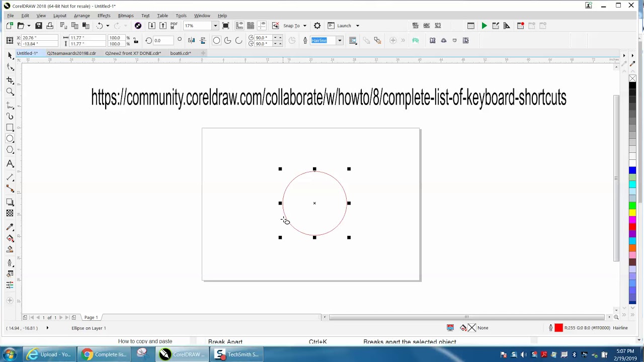Image resolution: width=644 pixels, height=362 pixels.
Task: Click the green Run macro play button
Action: 484,26
